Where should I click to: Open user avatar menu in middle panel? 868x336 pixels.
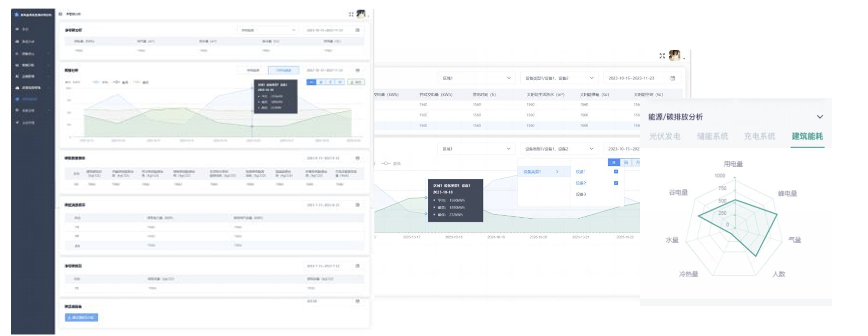[675, 55]
